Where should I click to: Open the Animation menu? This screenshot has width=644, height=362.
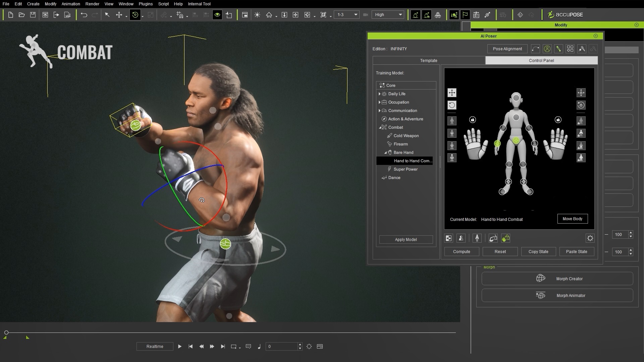[71, 4]
